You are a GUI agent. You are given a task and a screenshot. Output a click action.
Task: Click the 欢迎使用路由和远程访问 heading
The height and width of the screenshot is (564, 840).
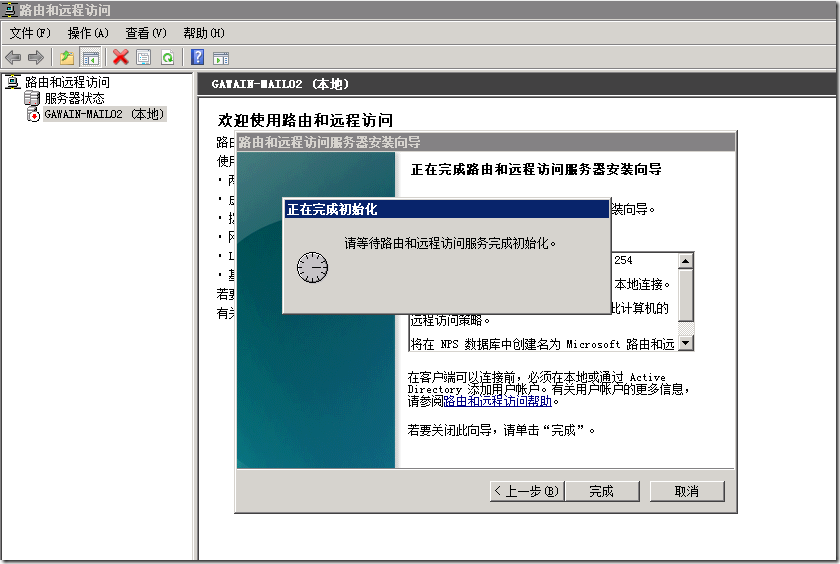pos(305,121)
